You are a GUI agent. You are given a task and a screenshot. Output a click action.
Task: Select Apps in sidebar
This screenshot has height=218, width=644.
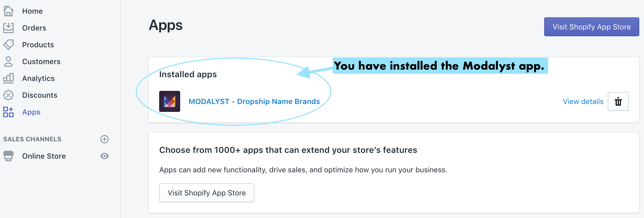pyautogui.click(x=31, y=112)
